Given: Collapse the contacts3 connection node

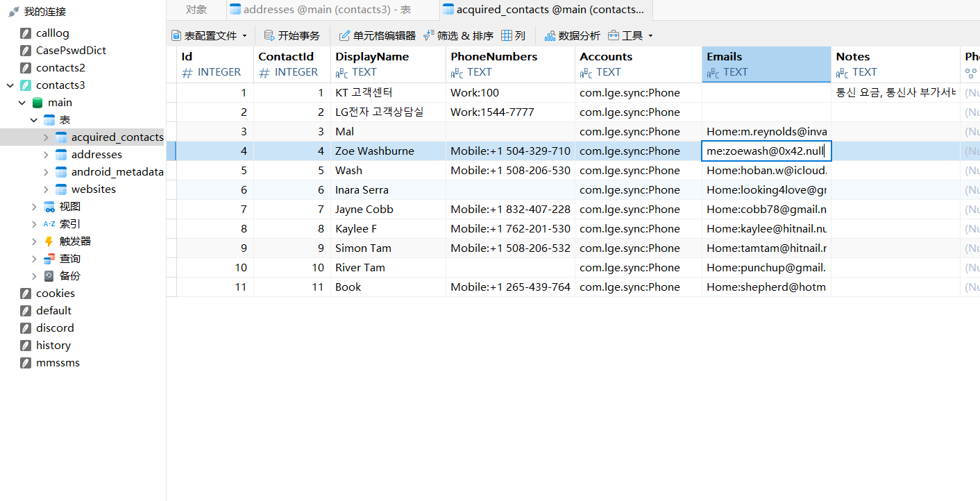Looking at the screenshot, I should [x=10, y=85].
